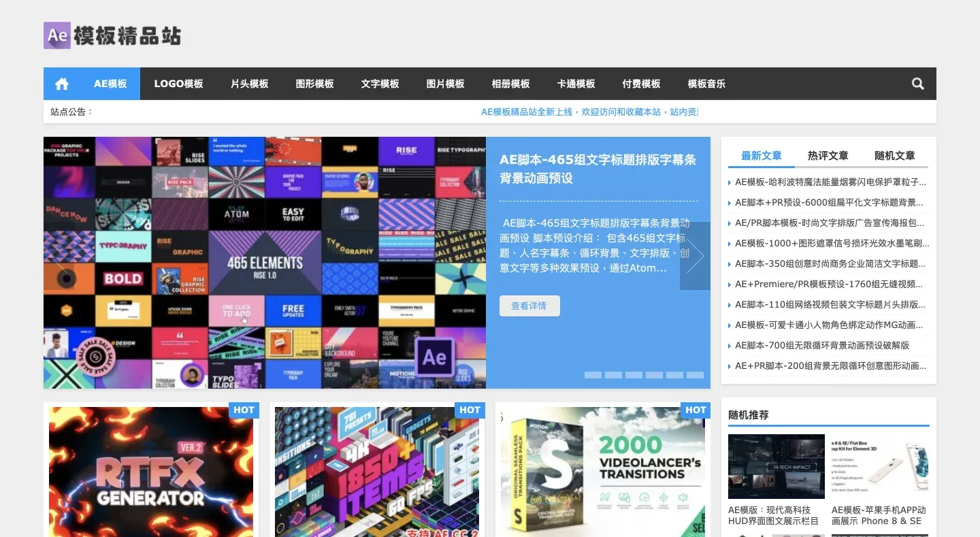Open the search magnifier icon
980x537 pixels.
point(918,84)
